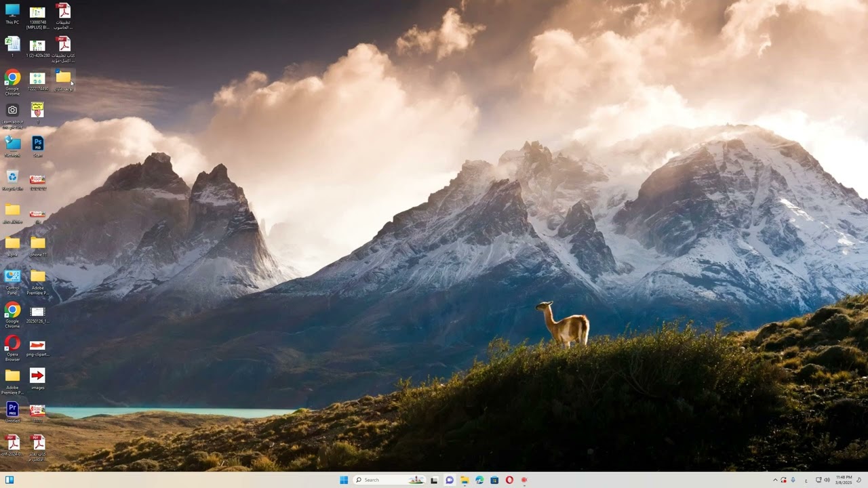Select the 1222174490 image file
This screenshot has height=488, width=868.
[x=37, y=82]
